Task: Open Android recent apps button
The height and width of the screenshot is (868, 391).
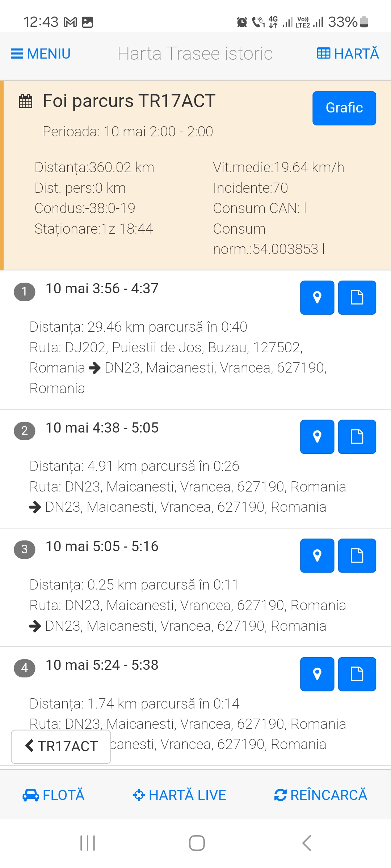Action: pos(88,843)
